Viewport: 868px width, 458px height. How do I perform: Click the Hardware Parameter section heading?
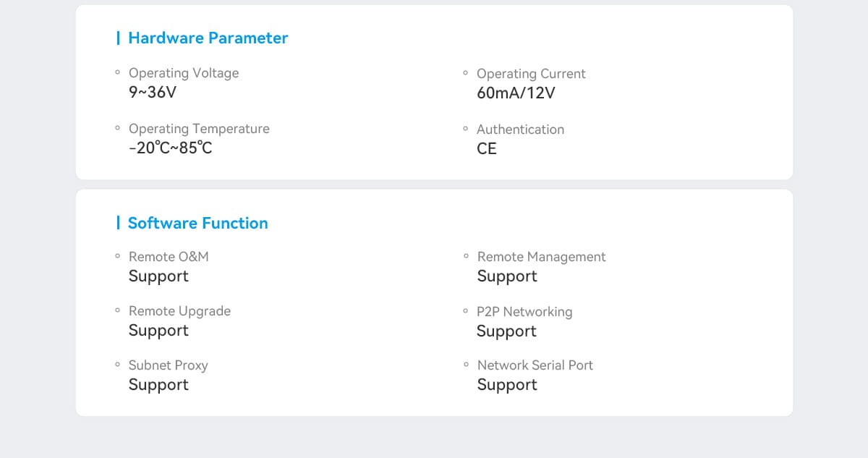[208, 38]
